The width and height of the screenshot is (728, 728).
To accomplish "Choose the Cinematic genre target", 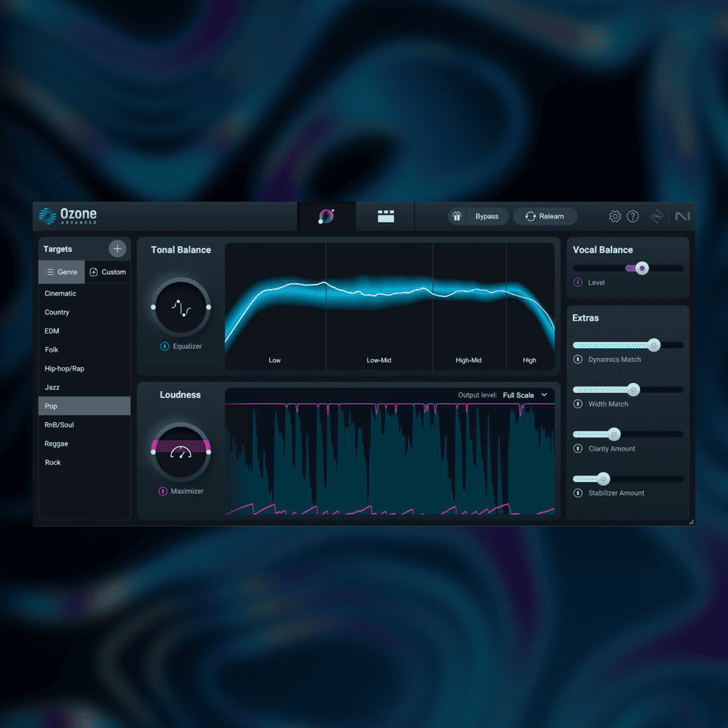I will (84, 293).
